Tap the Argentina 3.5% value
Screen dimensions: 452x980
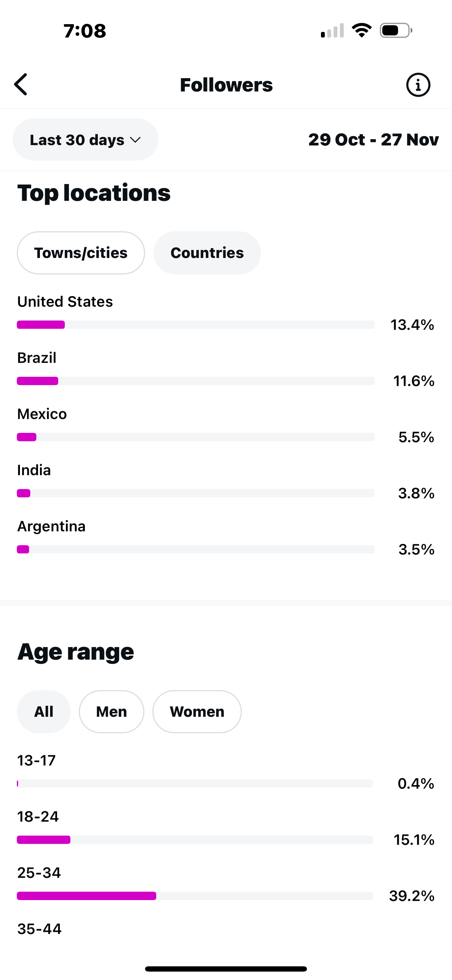(x=416, y=549)
